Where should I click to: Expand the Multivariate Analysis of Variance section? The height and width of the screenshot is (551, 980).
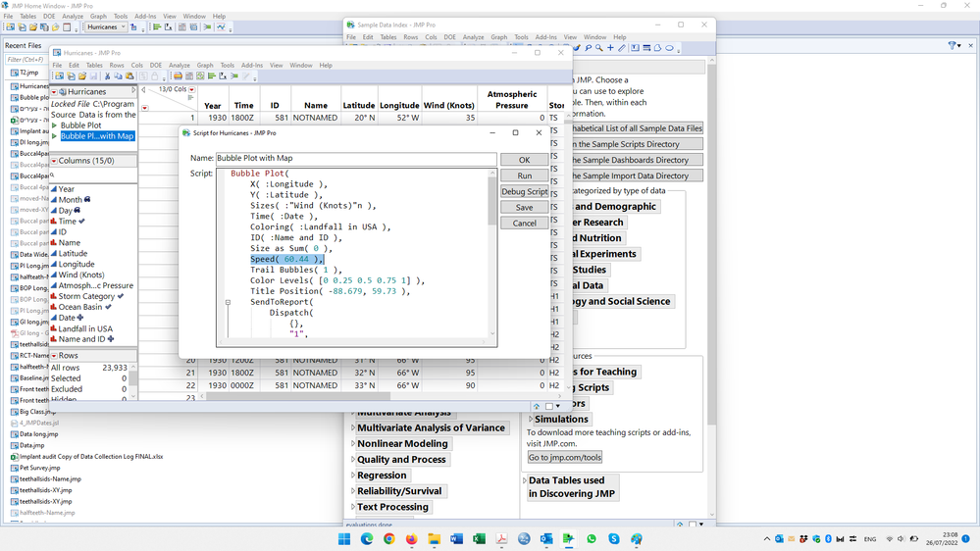(x=353, y=427)
